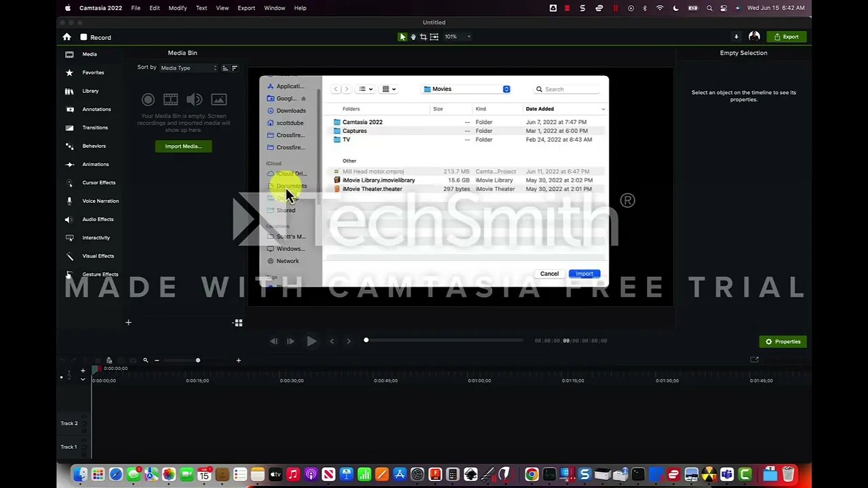Select Applications in dialog sidebar

click(x=286, y=86)
